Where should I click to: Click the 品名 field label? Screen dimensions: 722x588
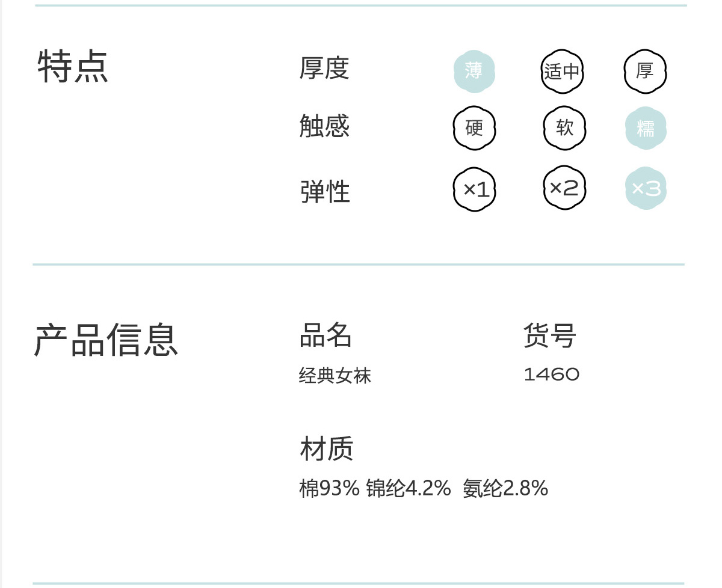[326, 335]
